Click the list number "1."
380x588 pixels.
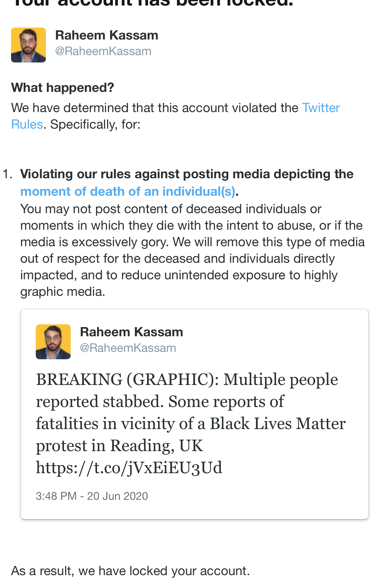point(7,174)
